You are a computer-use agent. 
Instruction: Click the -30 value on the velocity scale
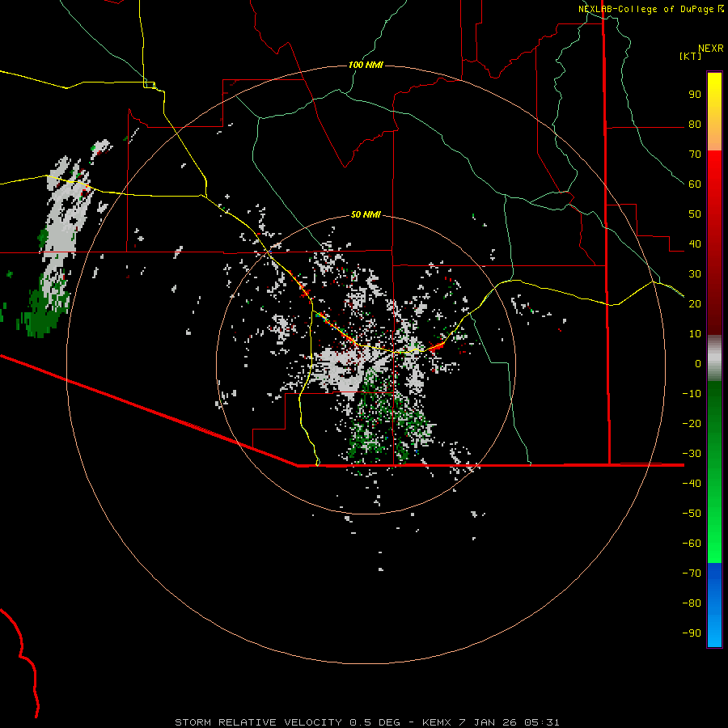click(692, 454)
